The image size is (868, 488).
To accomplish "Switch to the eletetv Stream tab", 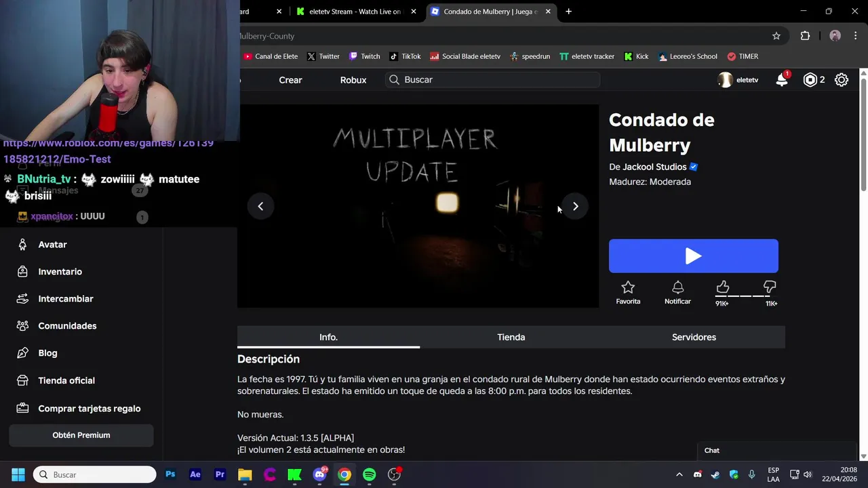I will point(357,12).
